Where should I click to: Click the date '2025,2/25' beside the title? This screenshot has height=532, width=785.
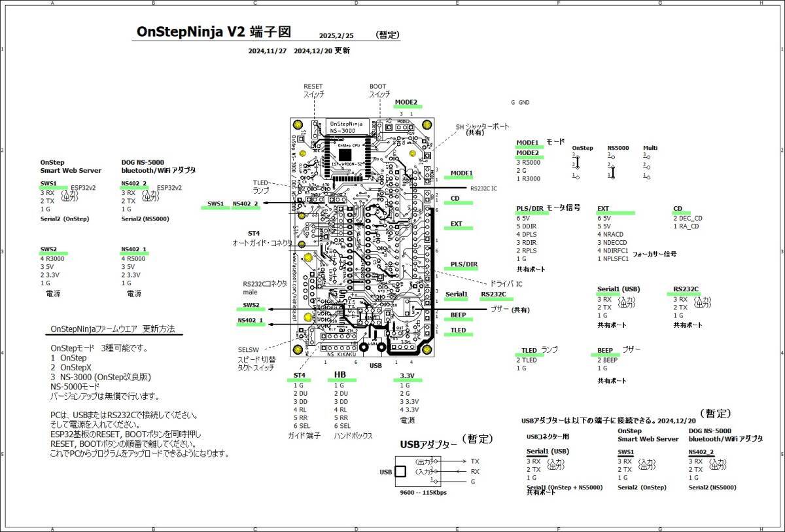[x=337, y=36]
